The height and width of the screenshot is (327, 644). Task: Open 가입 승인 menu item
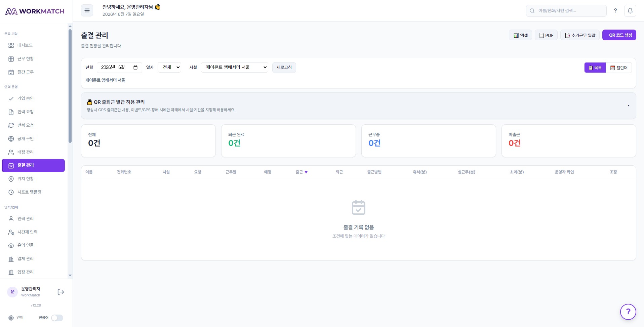33,98
